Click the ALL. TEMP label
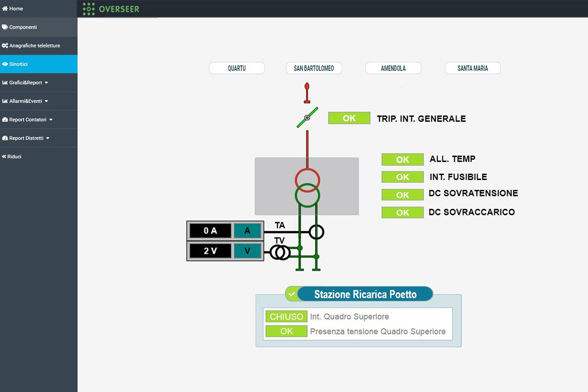588x392 pixels. tap(452, 159)
